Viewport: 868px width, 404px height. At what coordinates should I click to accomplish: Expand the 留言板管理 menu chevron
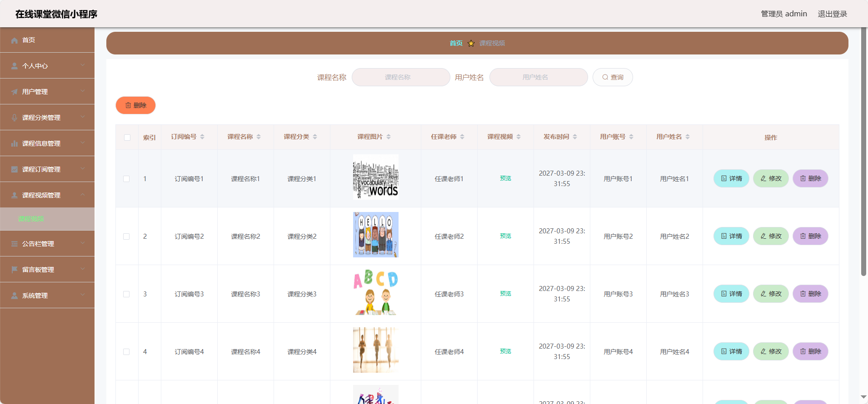tap(83, 269)
